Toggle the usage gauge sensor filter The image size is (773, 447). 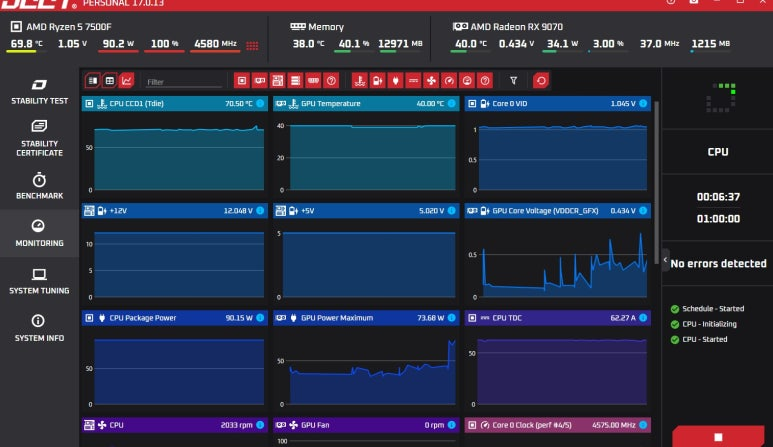[x=467, y=81]
